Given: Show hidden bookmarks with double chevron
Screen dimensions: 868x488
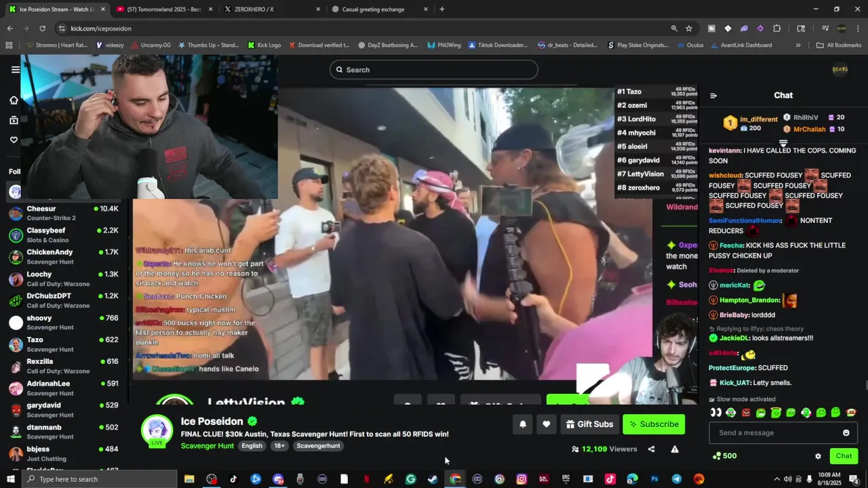Looking at the screenshot, I should pyautogui.click(x=798, y=45).
